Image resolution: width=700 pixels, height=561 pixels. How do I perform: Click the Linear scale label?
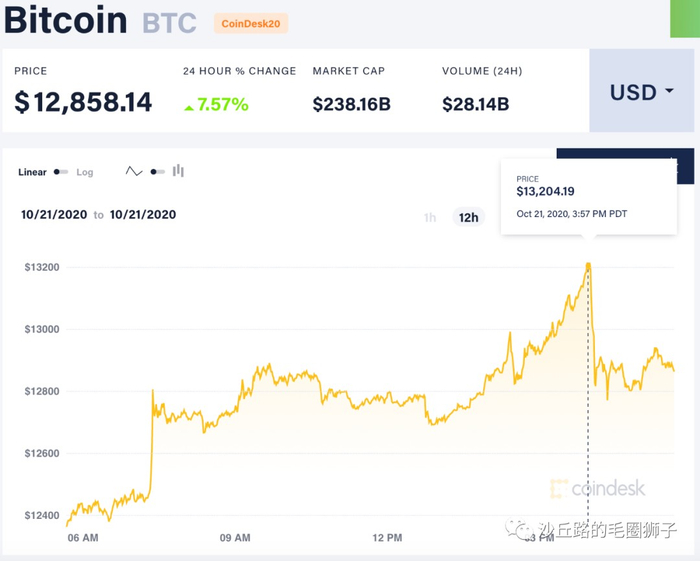pyautogui.click(x=32, y=172)
